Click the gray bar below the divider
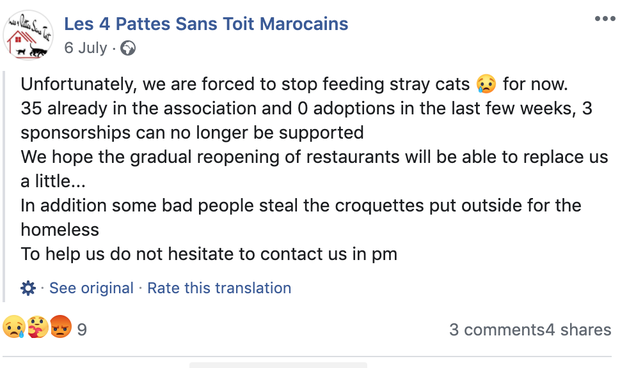Image resolution: width=620 pixels, height=368 pixels. pyautogui.click(x=278, y=365)
